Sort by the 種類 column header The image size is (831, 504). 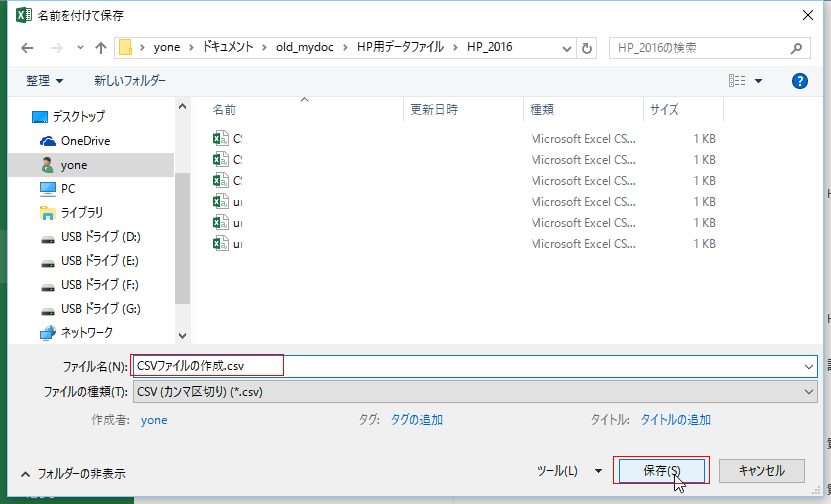click(x=542, y=110)
